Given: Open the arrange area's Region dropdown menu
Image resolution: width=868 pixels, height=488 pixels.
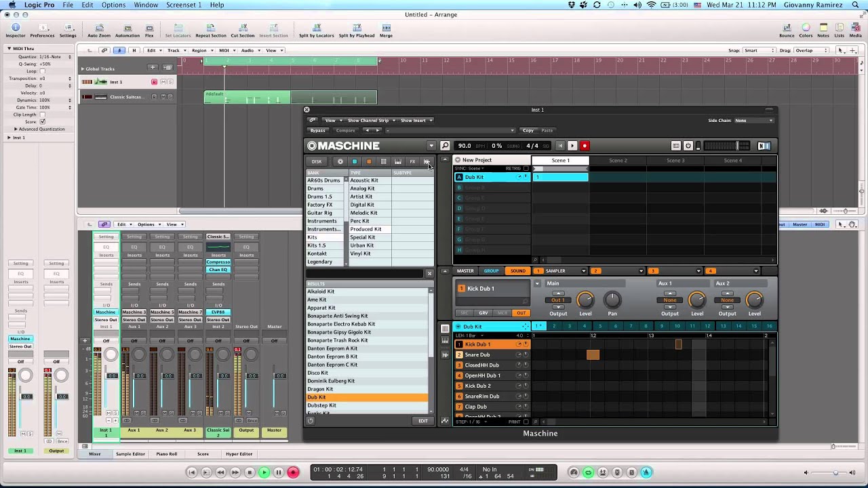Looking at the screenshot, I should [201, 50].
